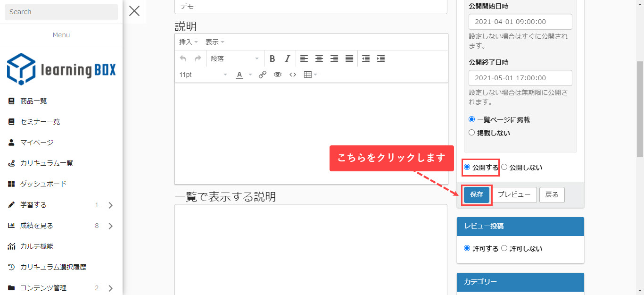Apply italic formatting in the editor
The image size is (644, 295).
click(287, 59)
